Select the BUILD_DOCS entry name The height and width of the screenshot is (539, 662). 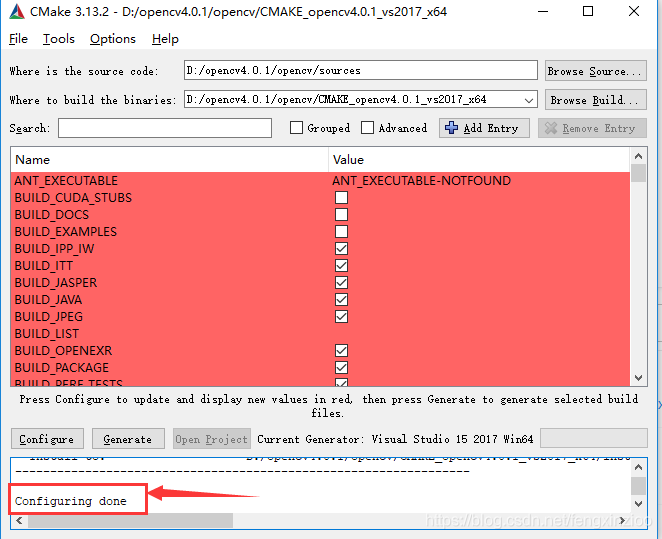[52, 214]
